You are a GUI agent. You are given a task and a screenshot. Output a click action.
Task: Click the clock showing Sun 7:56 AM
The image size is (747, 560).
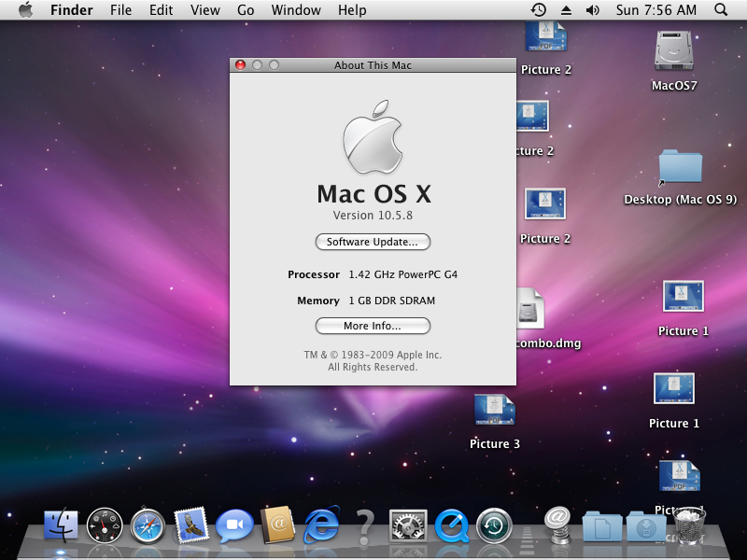(655, 10)
